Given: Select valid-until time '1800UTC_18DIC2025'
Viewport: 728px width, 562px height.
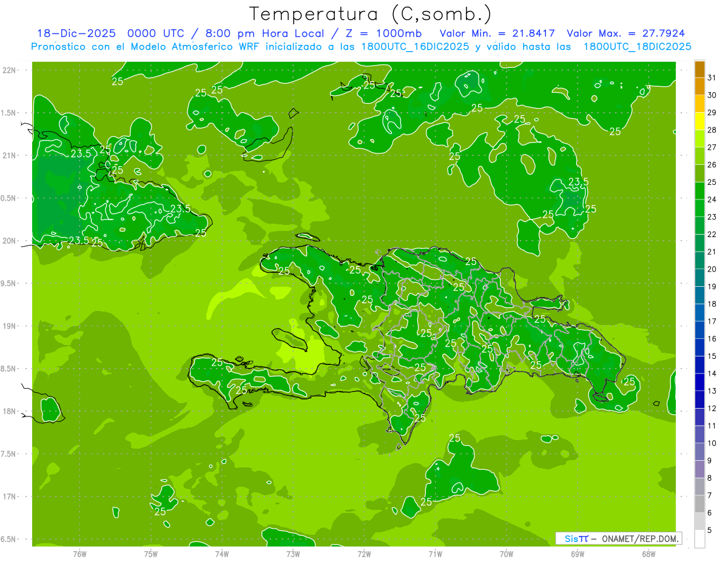Looking at the screenshot, I should pos(637,47).
